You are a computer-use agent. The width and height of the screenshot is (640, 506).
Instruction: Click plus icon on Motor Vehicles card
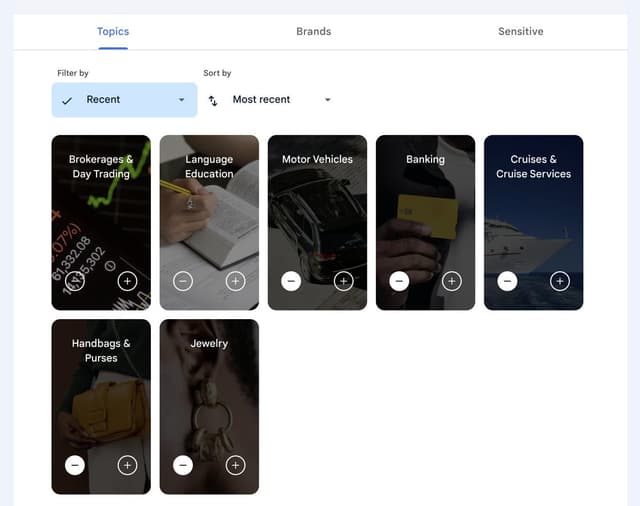tap(343, 281)
